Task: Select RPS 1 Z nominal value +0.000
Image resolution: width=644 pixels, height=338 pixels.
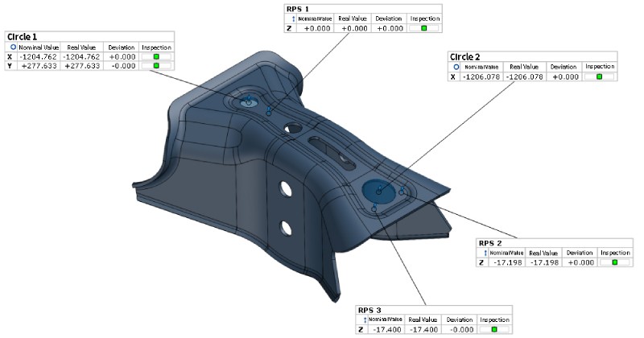Action: point(317,28)
